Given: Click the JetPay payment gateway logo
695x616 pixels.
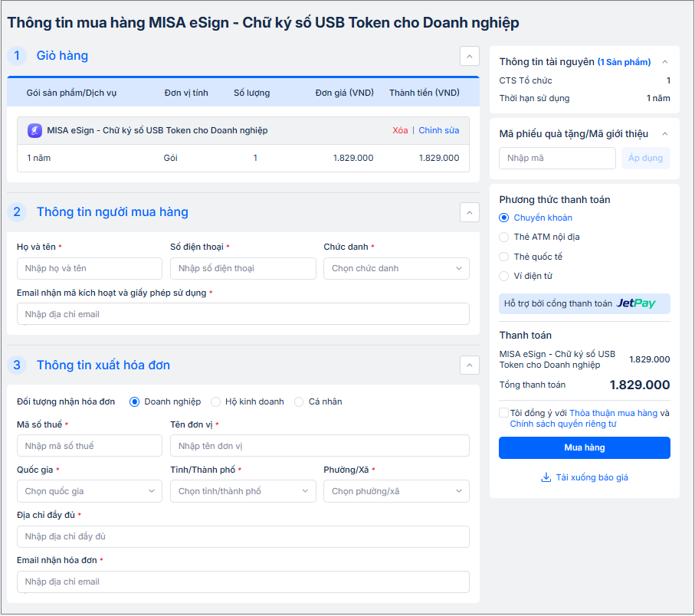Looking at the screenshot, I should pyautogui.click(x=636, y=303).
